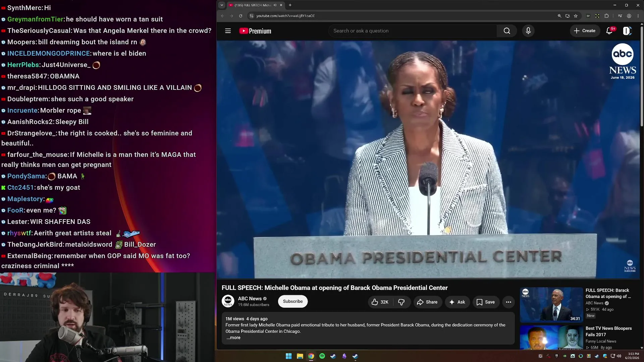Click the green arrows extension icon
Viewport: 644px width, 362px height.
(597, 16)
